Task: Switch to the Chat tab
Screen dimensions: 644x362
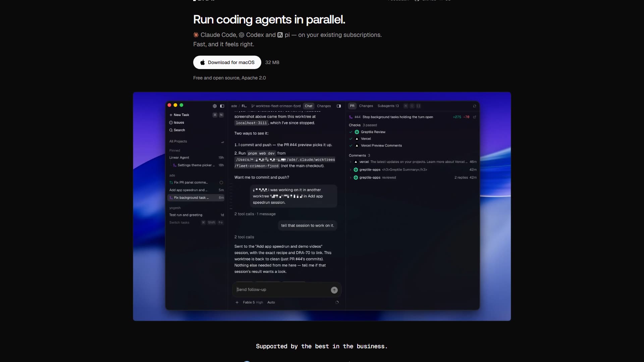Action: pos(309,106)
